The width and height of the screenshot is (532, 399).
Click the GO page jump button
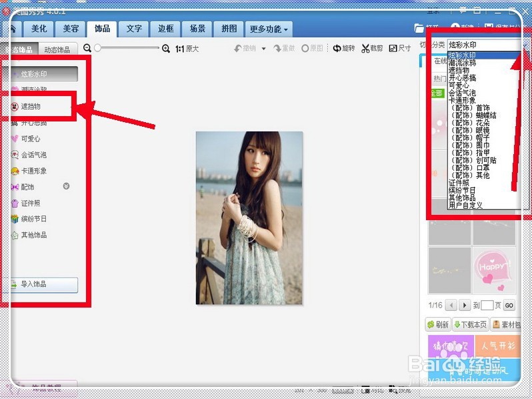point(509,306)
